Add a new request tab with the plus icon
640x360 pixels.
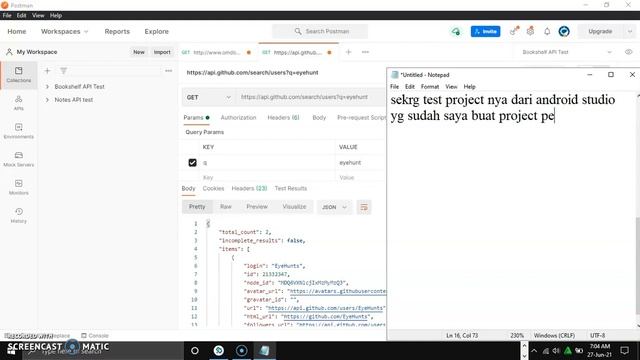tap(349, 52)
